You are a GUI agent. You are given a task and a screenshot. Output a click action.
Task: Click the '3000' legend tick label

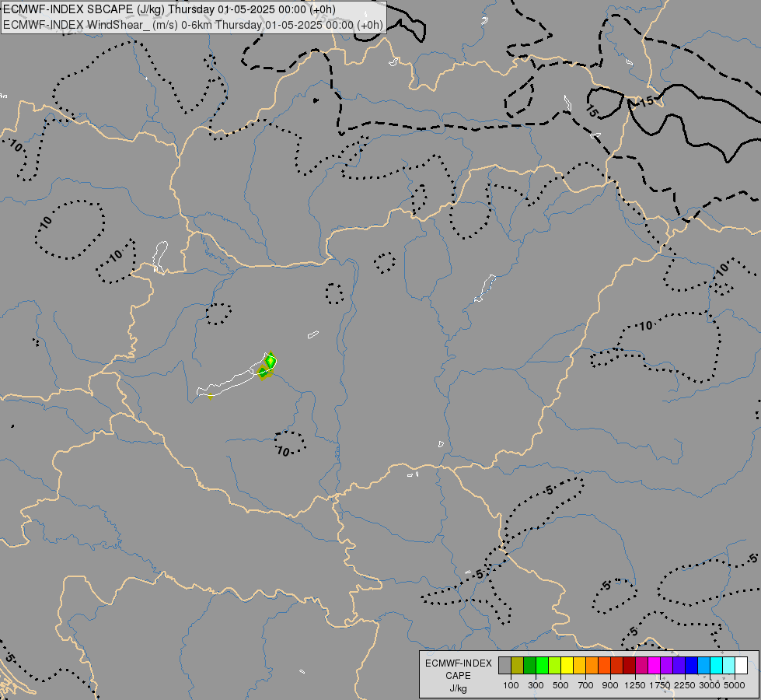click(x=710, y=685)
